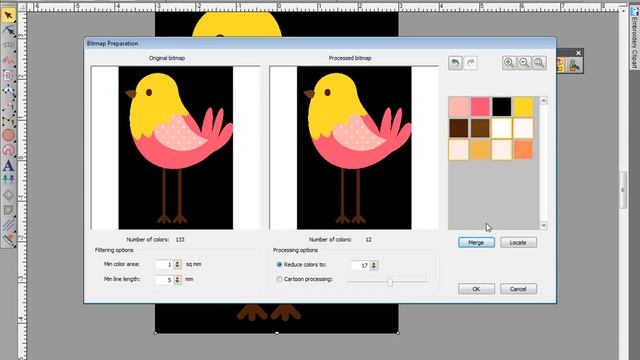Select the yellow color swatch
Viewport: 640px width, 360px height.
tap(523, 107)
